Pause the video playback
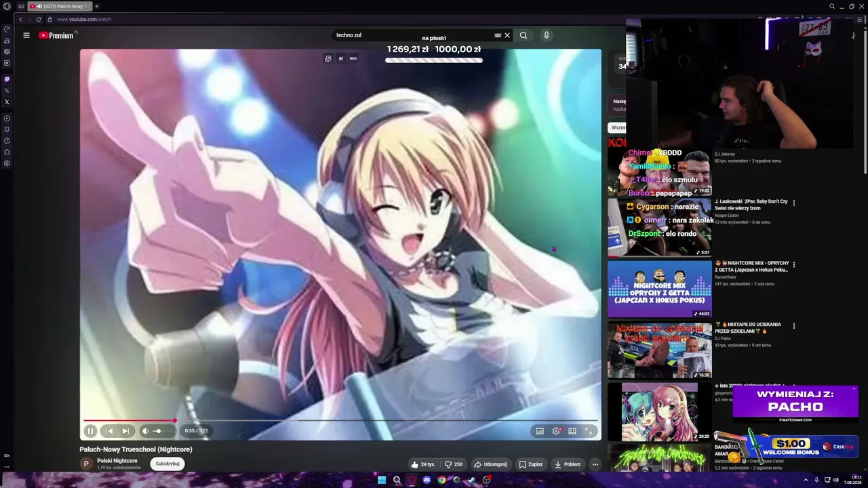The image size is (868, 488). (x=90, y=431)
